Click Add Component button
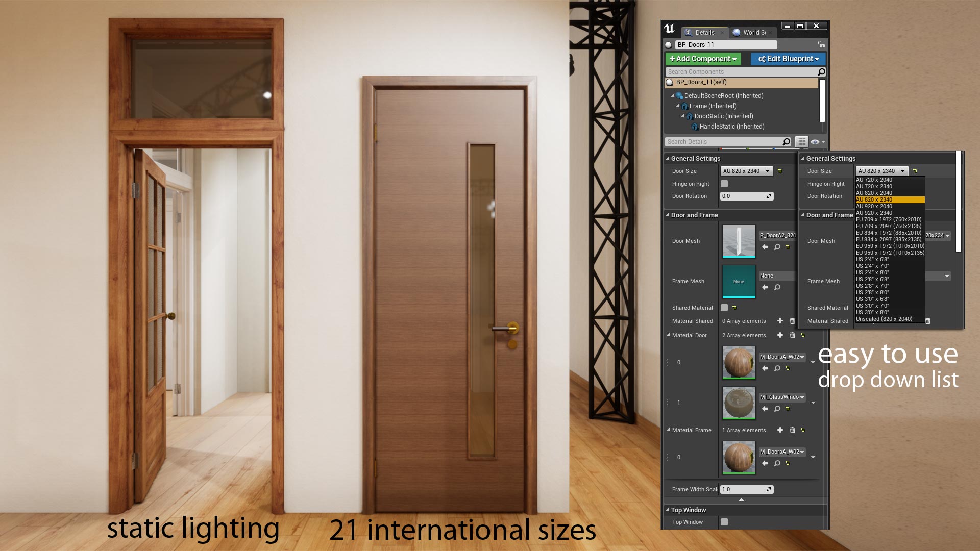 click(702, 59)
